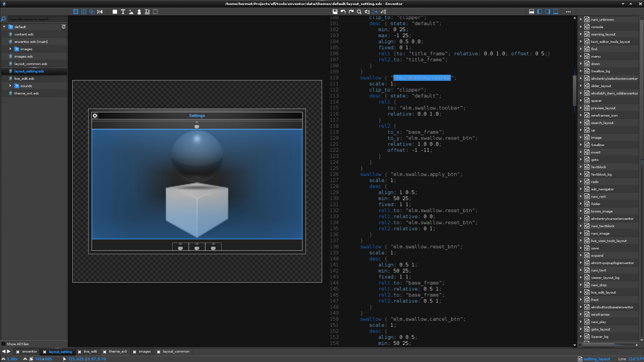The image size is (644, 362).
Task: Toggle mirror mode icon
Action: coord(100,12)
